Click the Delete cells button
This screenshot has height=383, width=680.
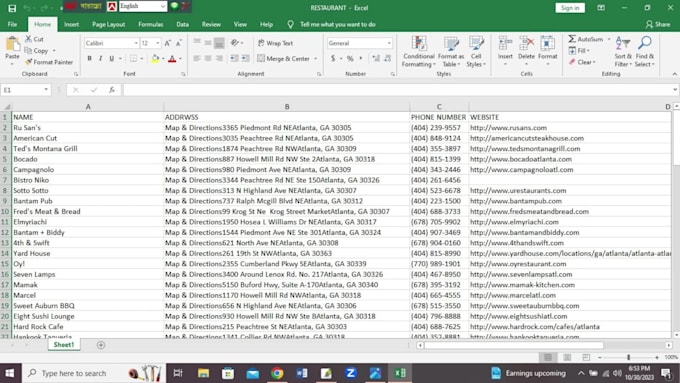526,51
